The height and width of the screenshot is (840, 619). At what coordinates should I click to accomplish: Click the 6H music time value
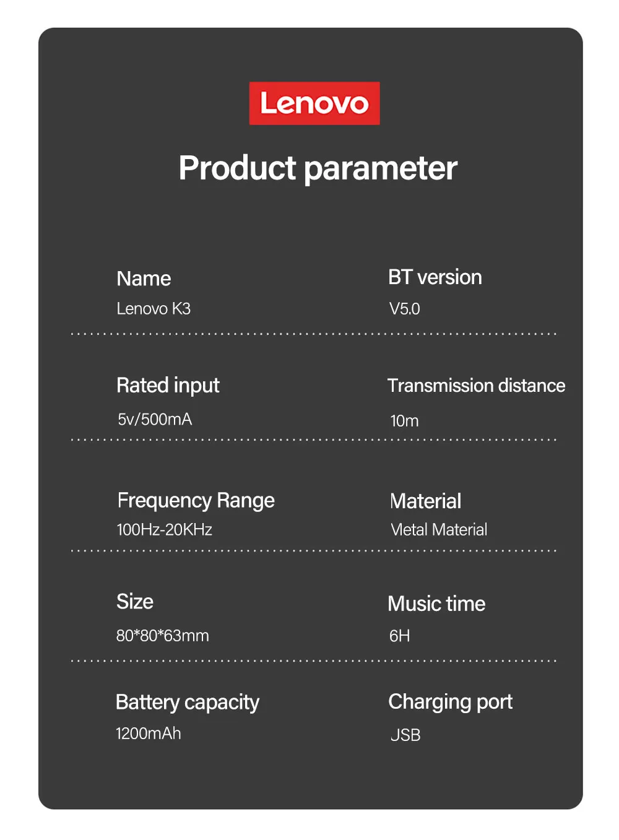pyautogui.click(x=400, y=636)
